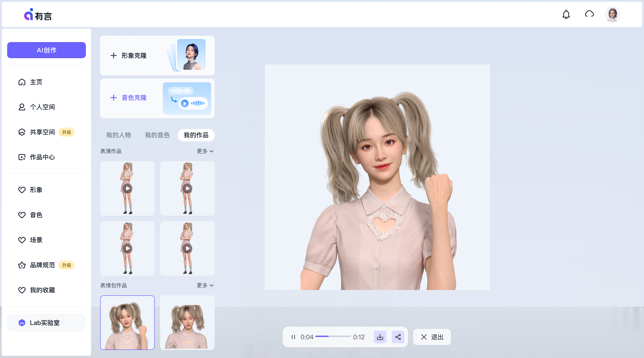Share the video with the share icon
Image resolution: width=644 pixels, height=358 pixels.
[398, 337]
